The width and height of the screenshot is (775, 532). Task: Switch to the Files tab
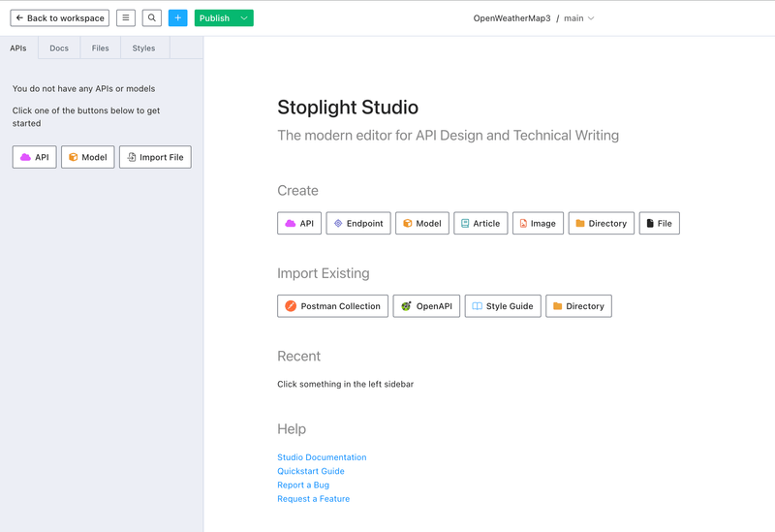click(101, 47)
